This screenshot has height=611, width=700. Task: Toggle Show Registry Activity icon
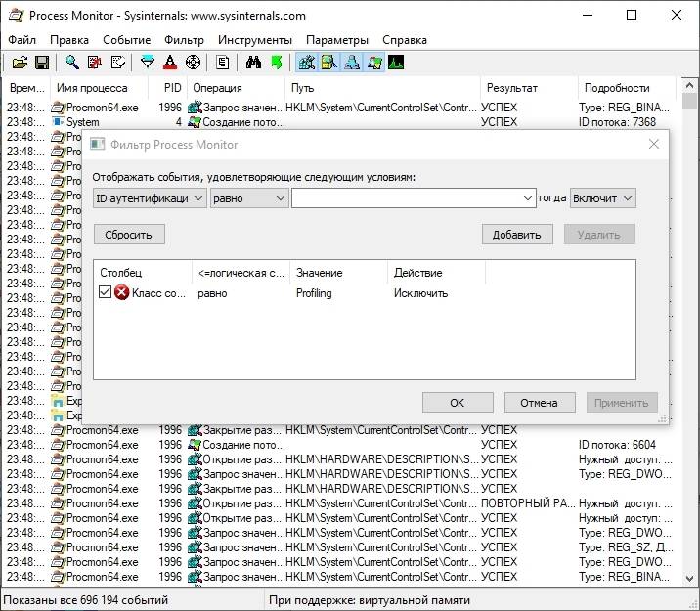pyautogui.click(x=307, y=63)
